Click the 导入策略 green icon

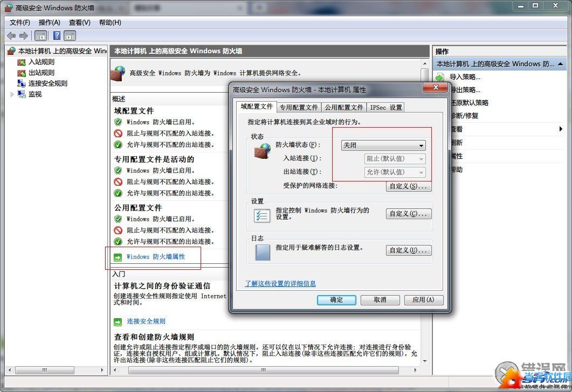pyautogui.click(x=439, y=77)
